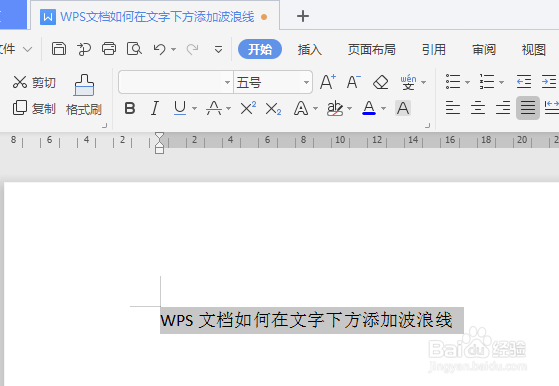Open the font name dropdown arrow

pyautogui.click(x=227, y=82)
